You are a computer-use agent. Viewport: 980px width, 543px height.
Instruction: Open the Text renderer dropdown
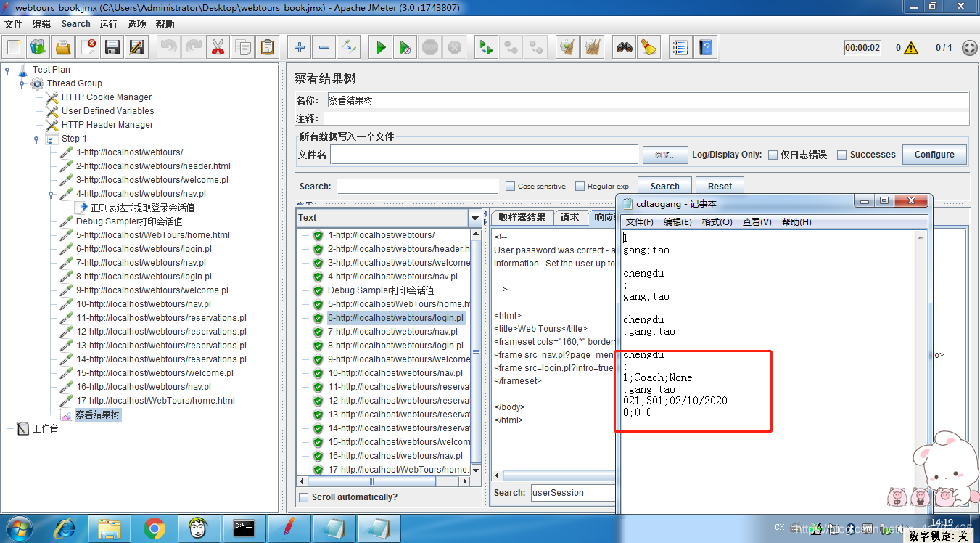pos(476,218)
